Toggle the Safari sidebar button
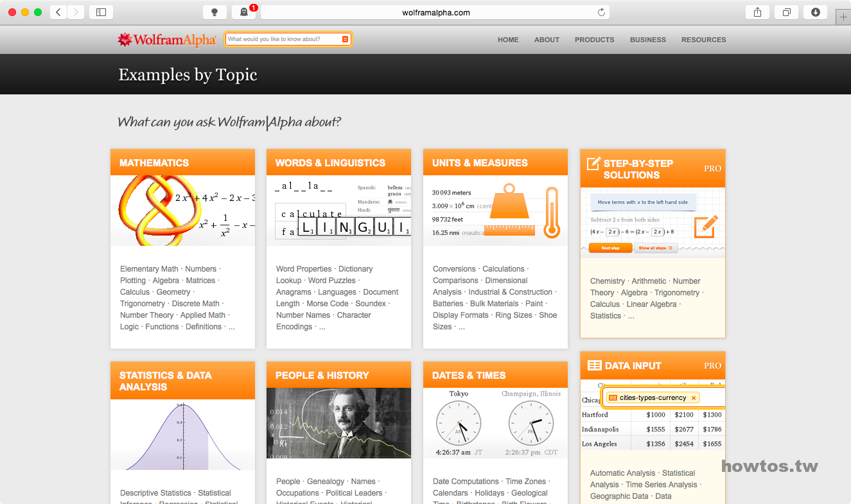Screen dimensions: 851x504 click(x=101, y=12)
